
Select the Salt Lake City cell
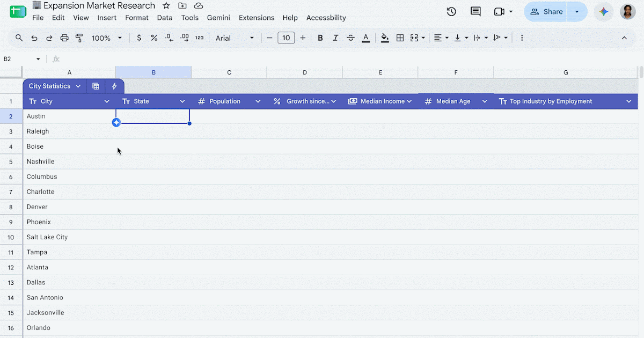pos(69,237)
